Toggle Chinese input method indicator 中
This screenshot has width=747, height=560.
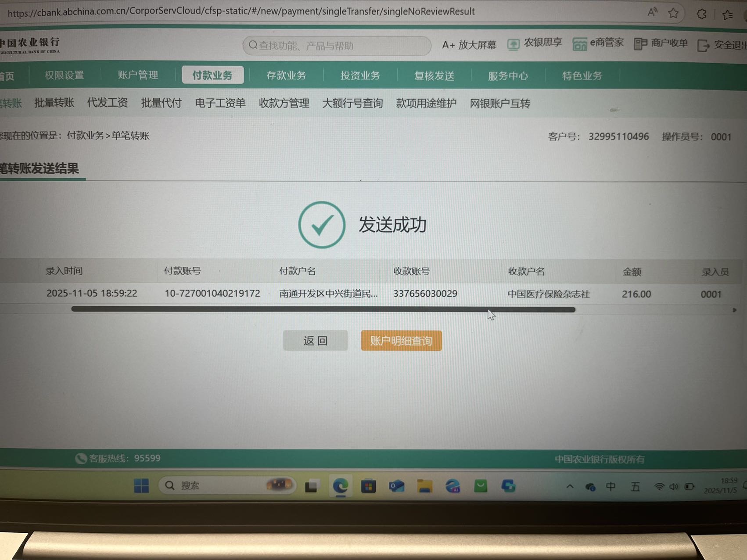(x=610, y=486)
